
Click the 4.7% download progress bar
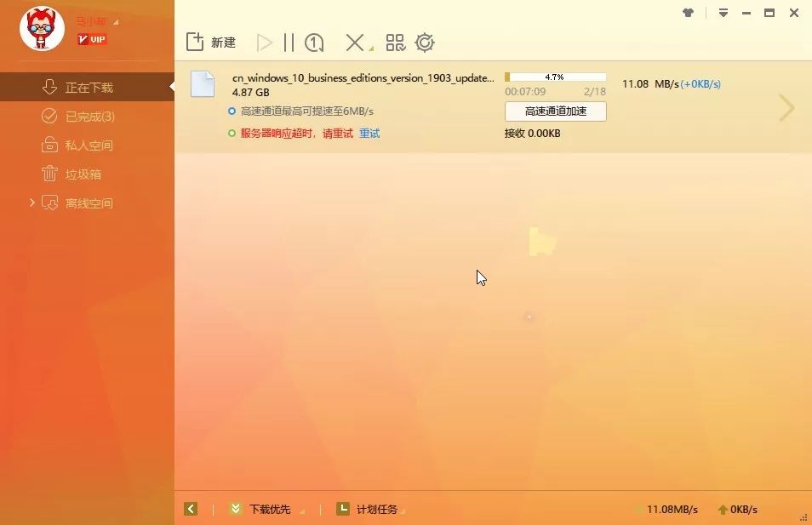pyautogui.click(x=554, y=76)
